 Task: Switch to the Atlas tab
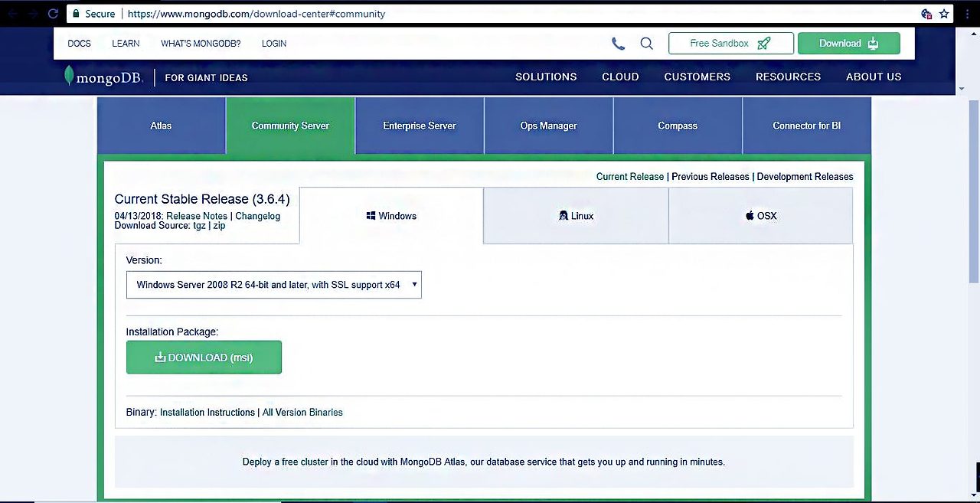coord(161,126)
